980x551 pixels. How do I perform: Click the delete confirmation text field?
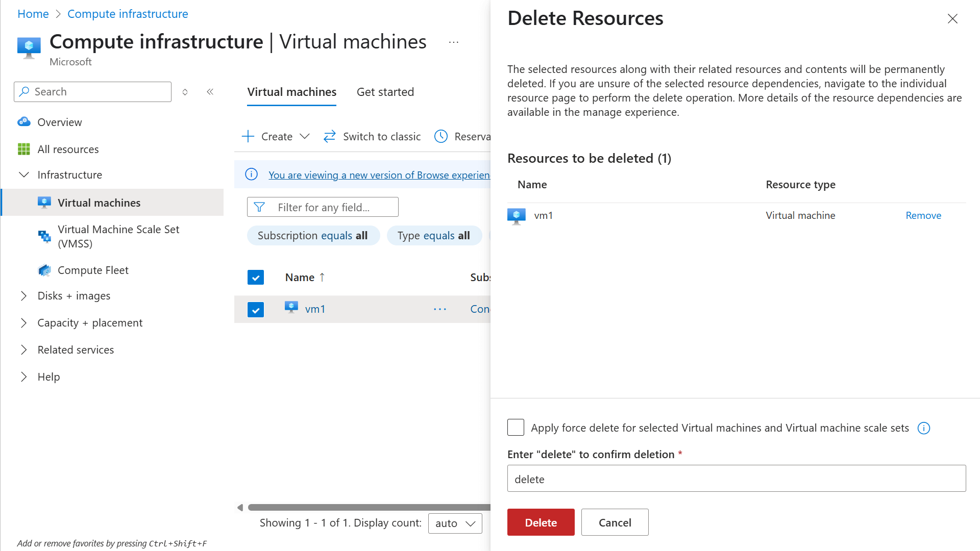(x=737, y=479)
